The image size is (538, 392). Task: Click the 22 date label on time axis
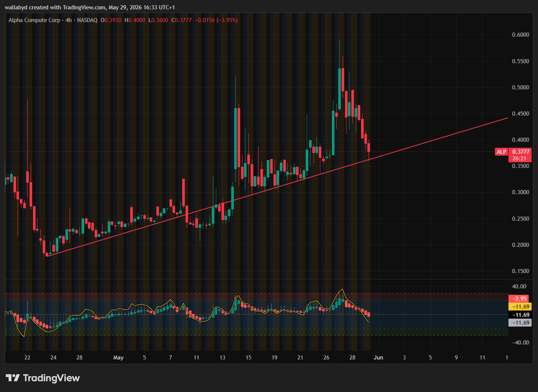(27, 358)
